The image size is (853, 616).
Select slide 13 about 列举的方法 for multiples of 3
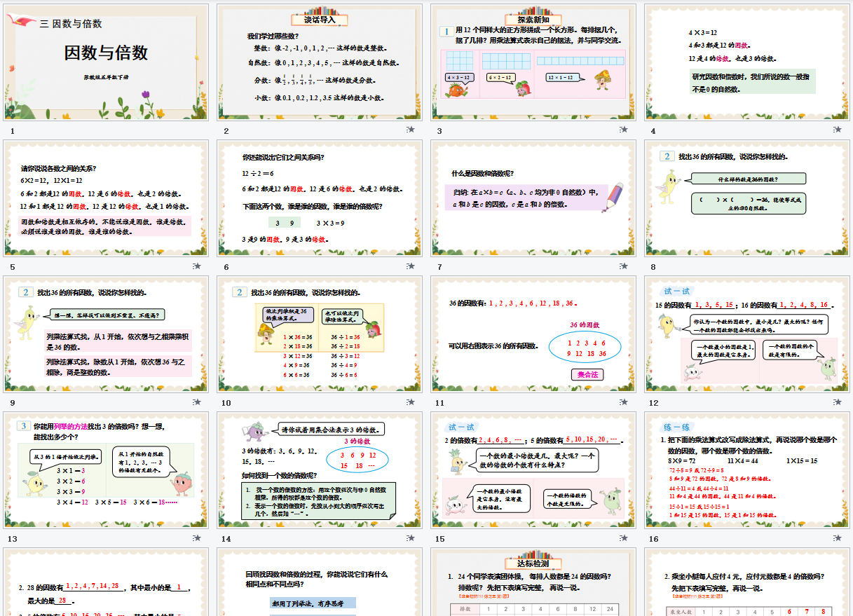pyautogui.click(x=107, y=470)
